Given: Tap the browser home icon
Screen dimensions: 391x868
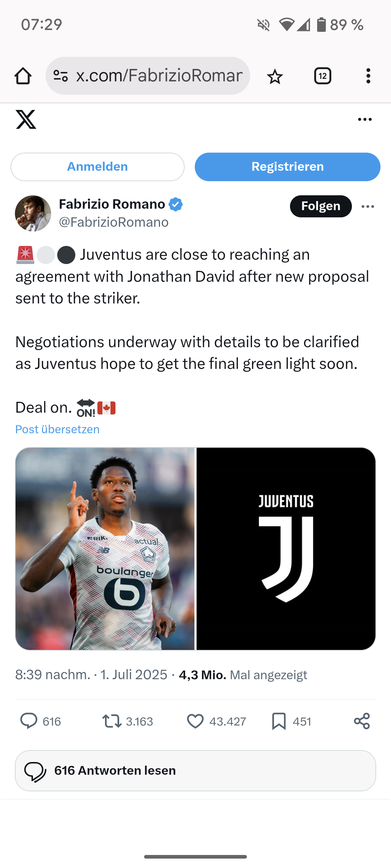Looking at the screenshot, I should [x=23, y=76].
